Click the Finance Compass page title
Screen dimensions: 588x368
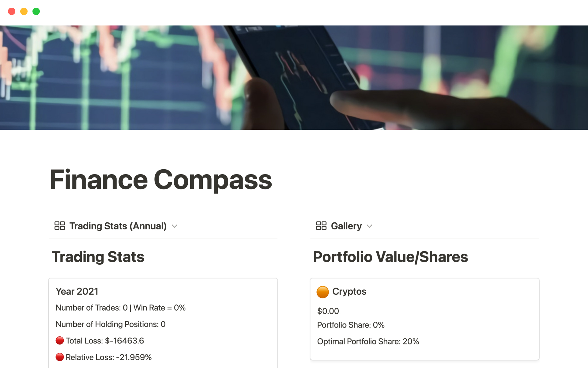point(161,180)
